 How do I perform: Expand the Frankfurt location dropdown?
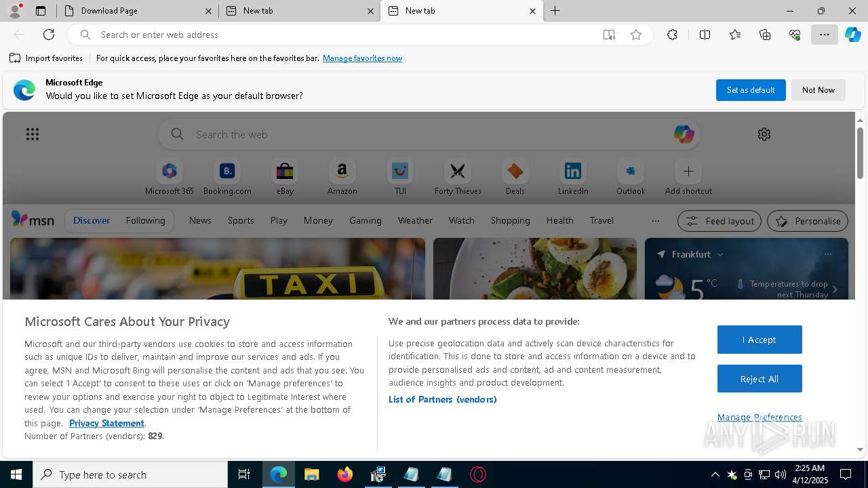[x=720, y=254]
